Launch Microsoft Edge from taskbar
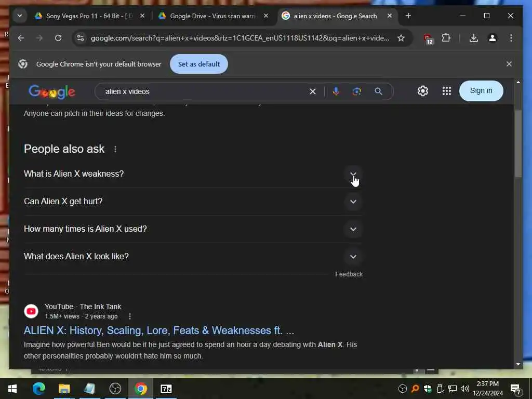 tap(38, 389)
